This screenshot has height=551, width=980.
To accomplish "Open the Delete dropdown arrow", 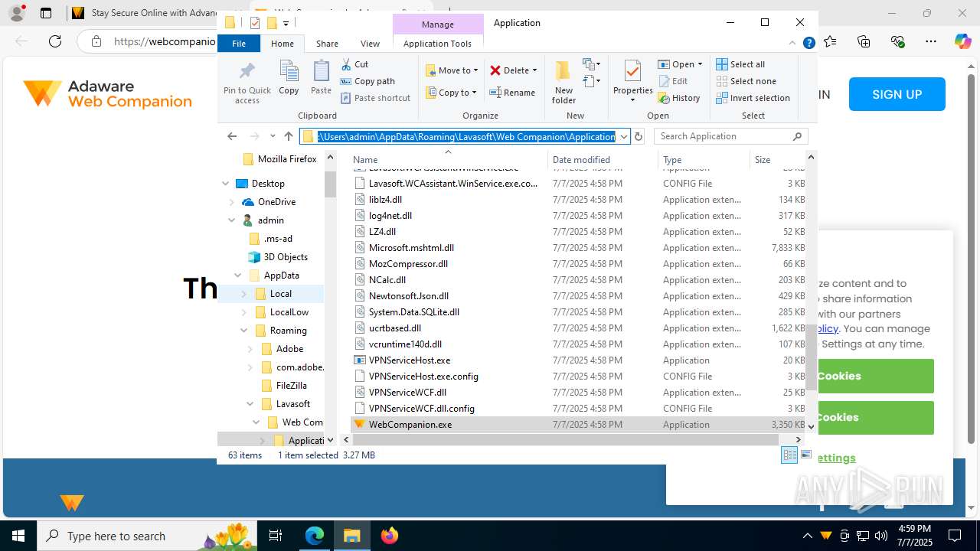I will click(x=534, y=70).
